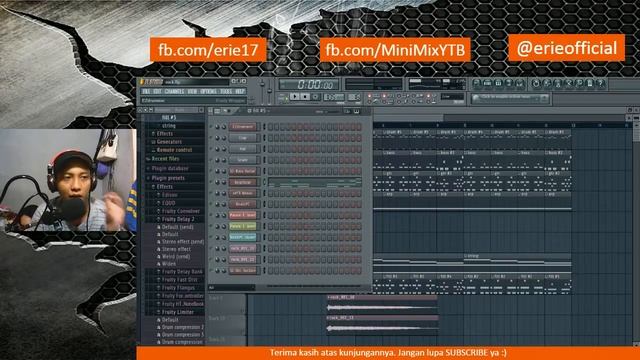
Task: Expand the Recent files folder
Action: pos(163,159)
